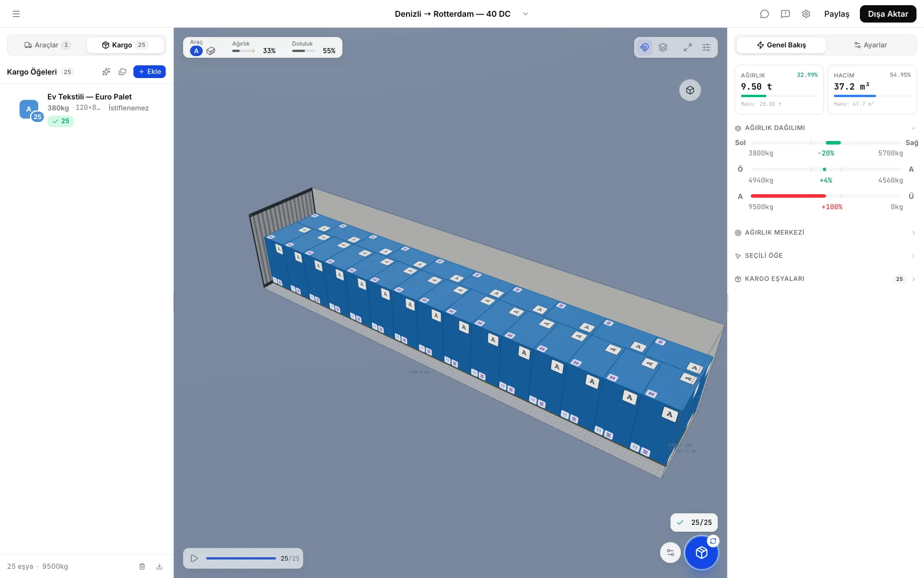Click the blue A cargo badge

(x=29, y=109)
